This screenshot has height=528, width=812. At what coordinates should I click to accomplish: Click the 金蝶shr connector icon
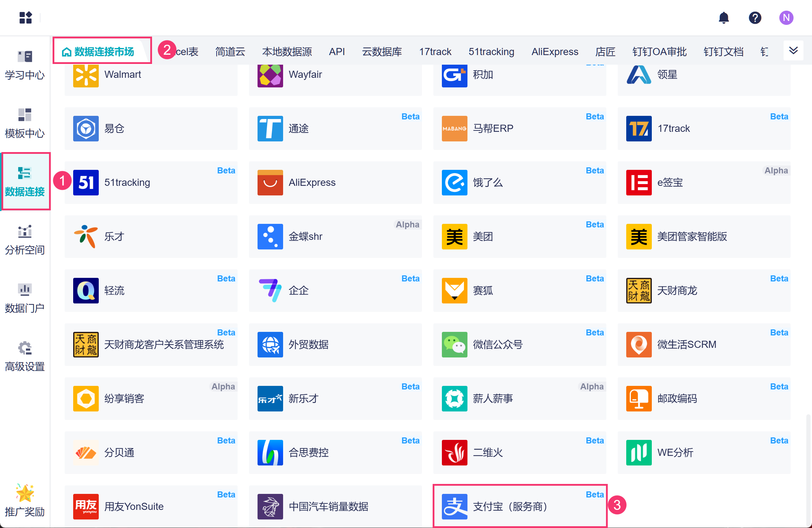point(270,237)
